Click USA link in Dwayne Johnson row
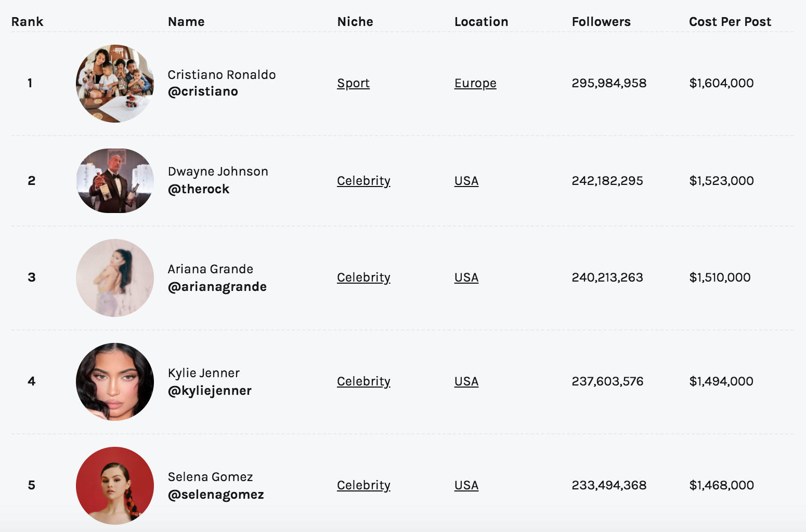The height and width of the screenshot is (532, 806). click(466, 181)
